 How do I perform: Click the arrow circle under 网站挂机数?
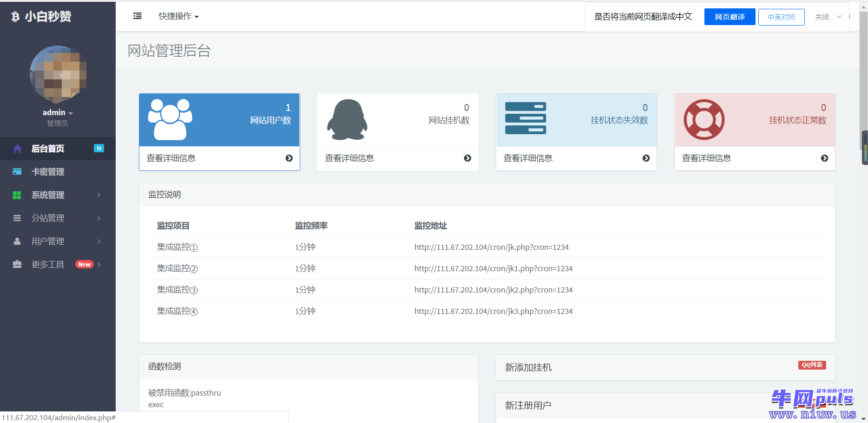(x=467, y=158)
